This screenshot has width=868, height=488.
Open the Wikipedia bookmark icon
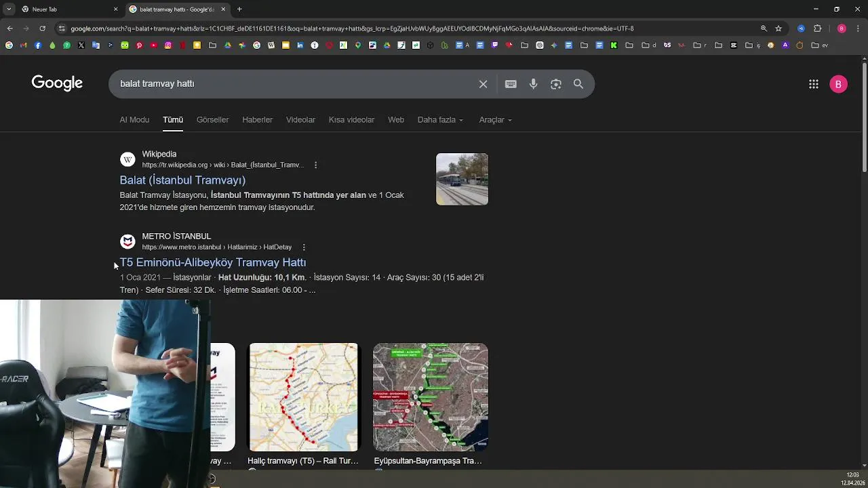(x=271, y=45)
